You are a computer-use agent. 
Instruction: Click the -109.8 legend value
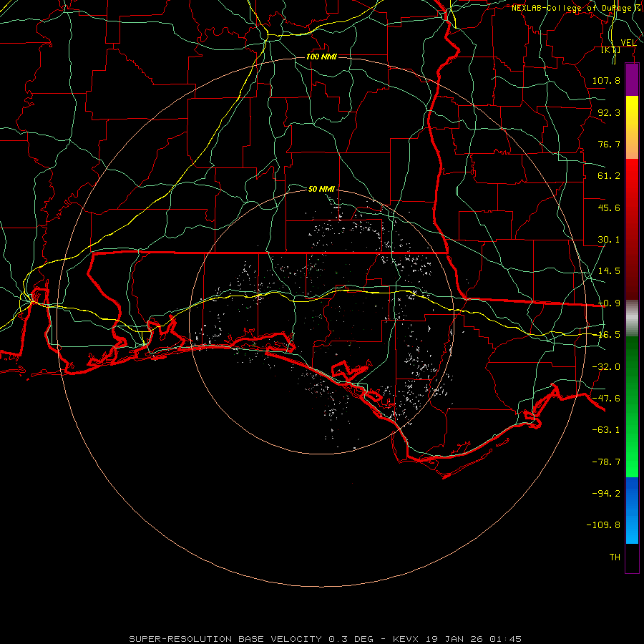[603, 525]
